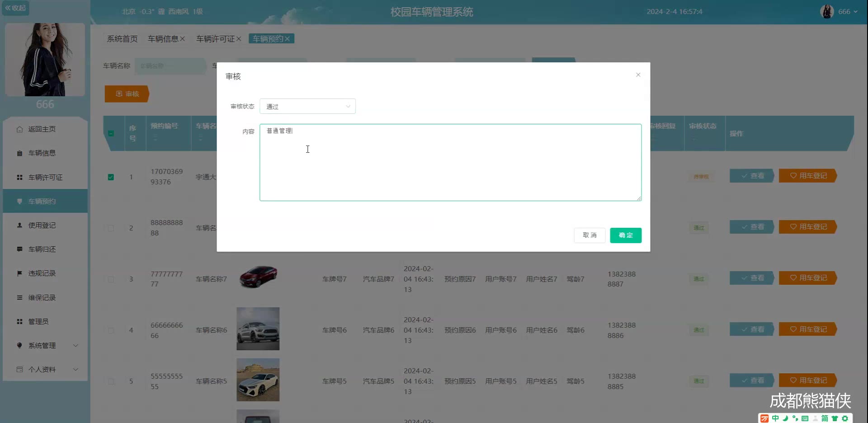Expand the 系统管理 sidebar submenu
868x423 pixels.
tap(45, 345)
